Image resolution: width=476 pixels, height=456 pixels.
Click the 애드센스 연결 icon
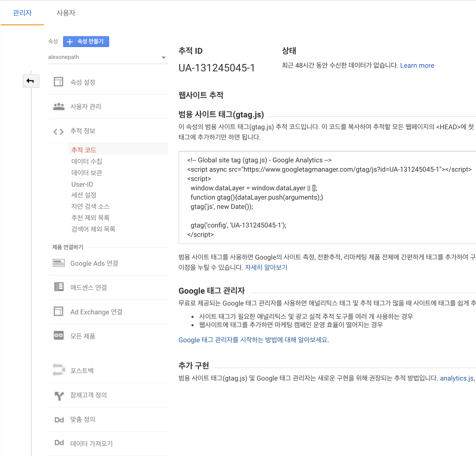[59, 287]
